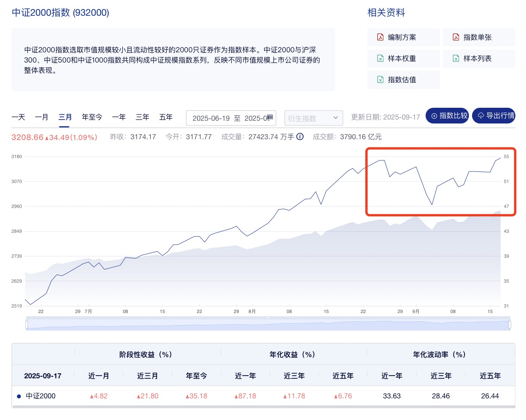
Task: Open the calendar icon in date field
Action: point(270,117)
